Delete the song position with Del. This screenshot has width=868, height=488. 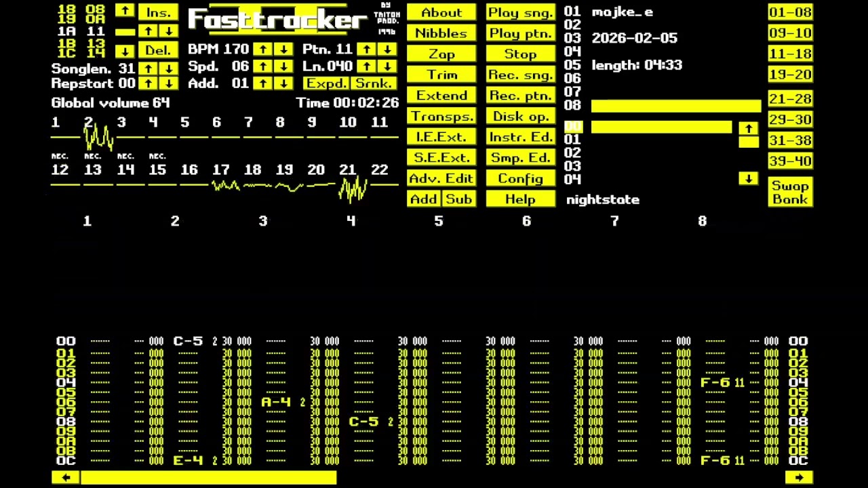tap(159, 49)
